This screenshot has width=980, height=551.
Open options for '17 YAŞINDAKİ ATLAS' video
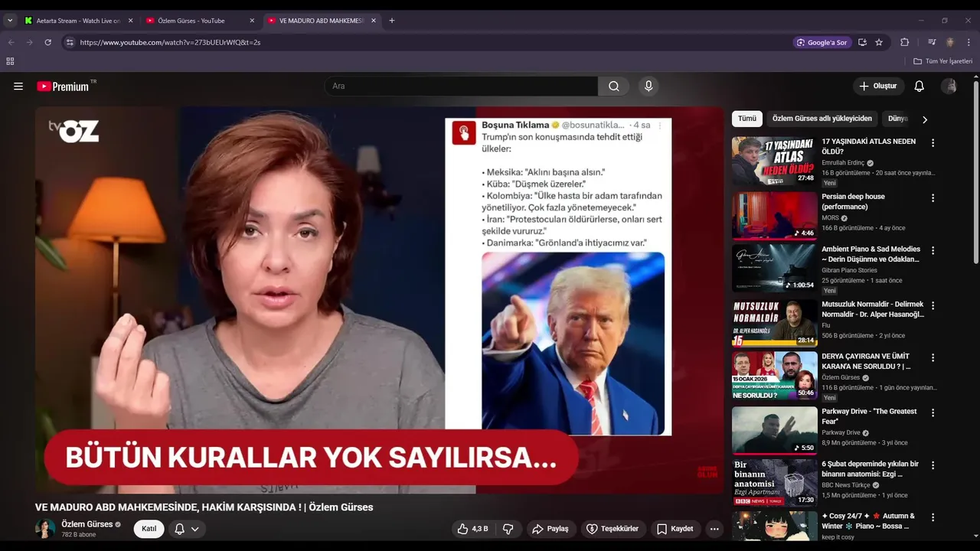tap(933, 143)
